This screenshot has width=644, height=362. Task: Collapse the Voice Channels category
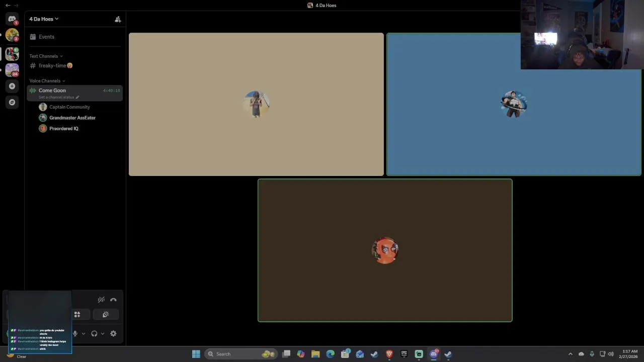pos(47,80)
